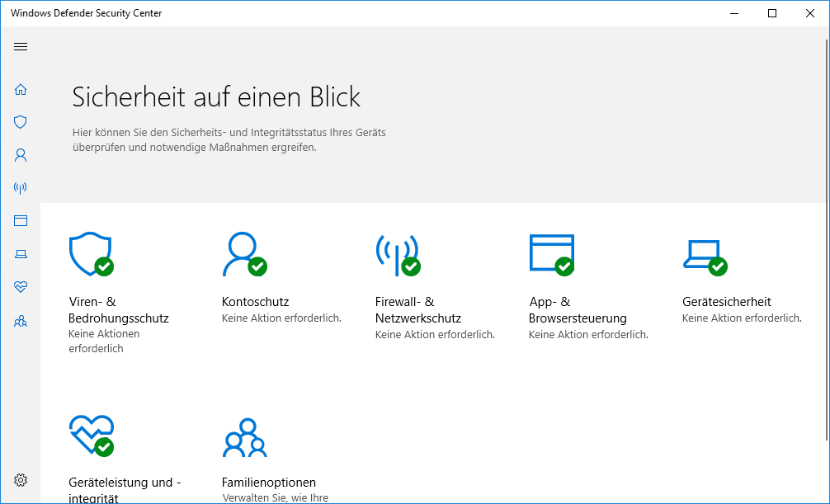Minimize the Windows Defender Security Center window
Screen dimensions: 830x504
point(734,13)
